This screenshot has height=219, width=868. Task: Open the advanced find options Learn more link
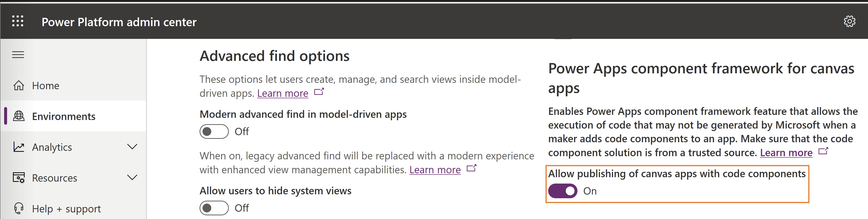[x=282, y=93]
